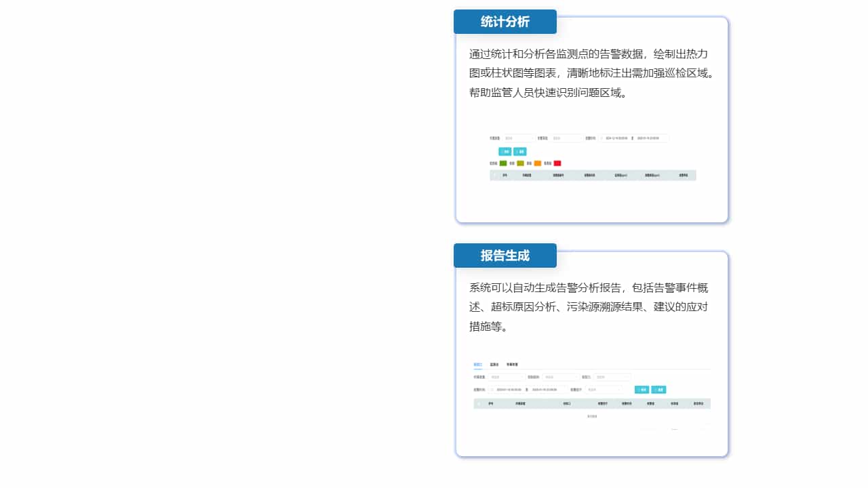868x488 pixels.
Task: Switch to the third tab in report panel
Action: coord(513,364)
